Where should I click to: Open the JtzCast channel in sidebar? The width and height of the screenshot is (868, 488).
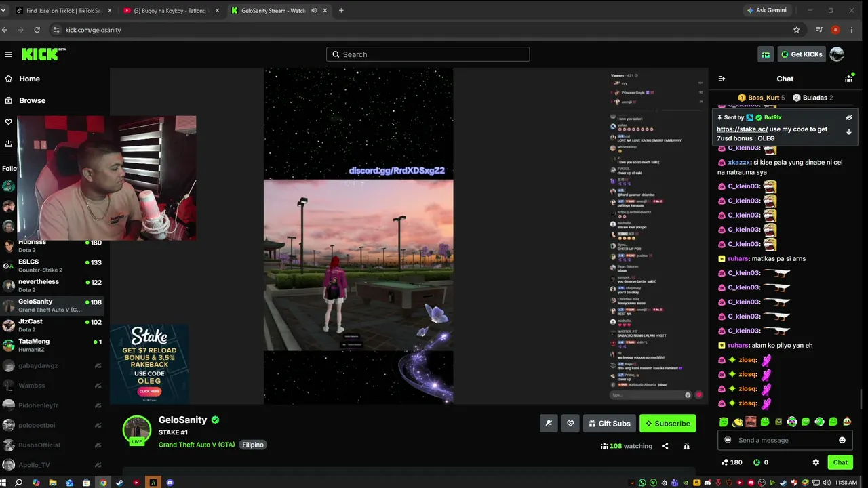[52, 325]
